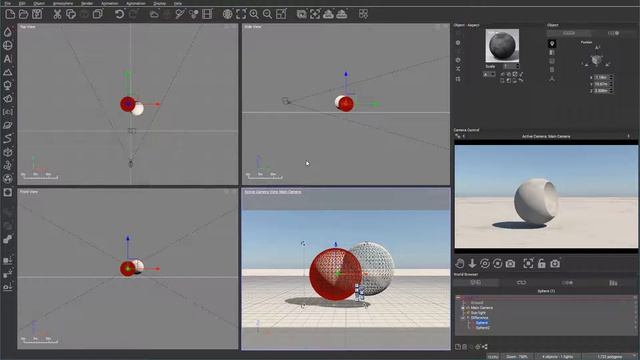Viewport: 640px width, 360px height.
Task: Select the highlighted Sphere tree item
Action: 481,322
